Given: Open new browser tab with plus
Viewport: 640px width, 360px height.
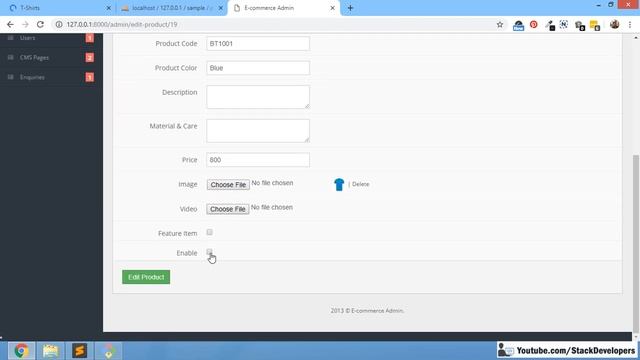Looking at the screenshot, I should [x=350, y=8].
